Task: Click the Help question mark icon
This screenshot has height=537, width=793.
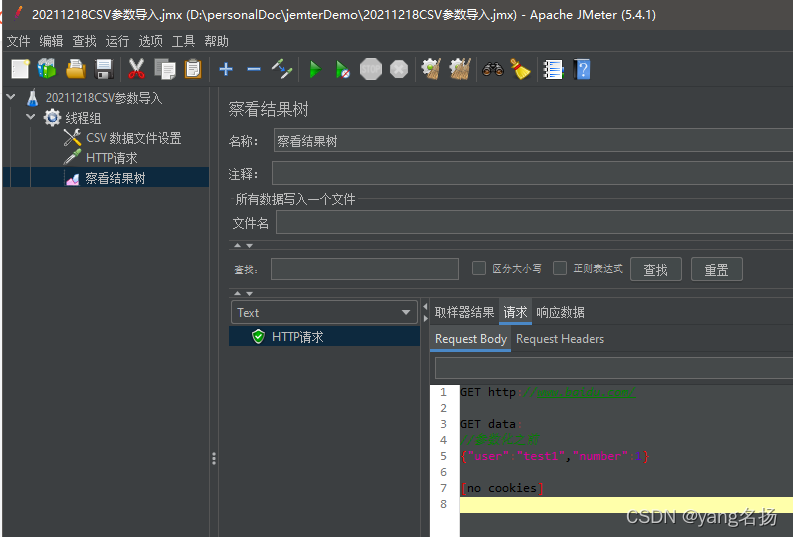Action: click(583, 69)
